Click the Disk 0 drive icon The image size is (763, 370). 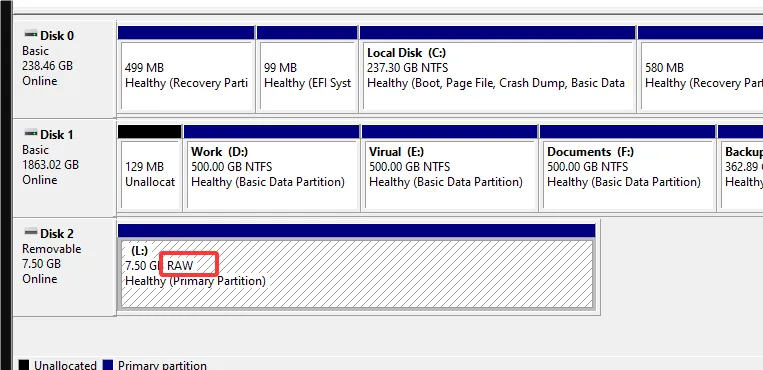[x=31, y=34]
